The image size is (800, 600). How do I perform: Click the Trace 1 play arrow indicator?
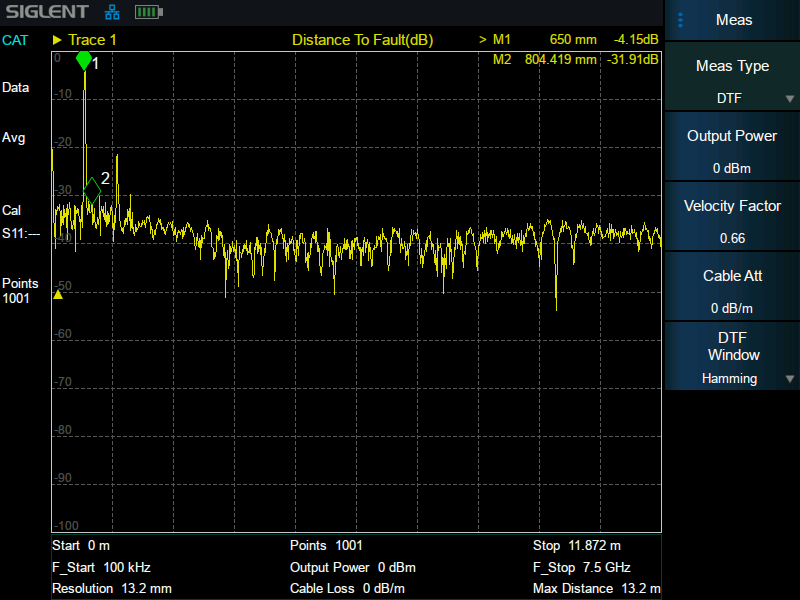58,40
